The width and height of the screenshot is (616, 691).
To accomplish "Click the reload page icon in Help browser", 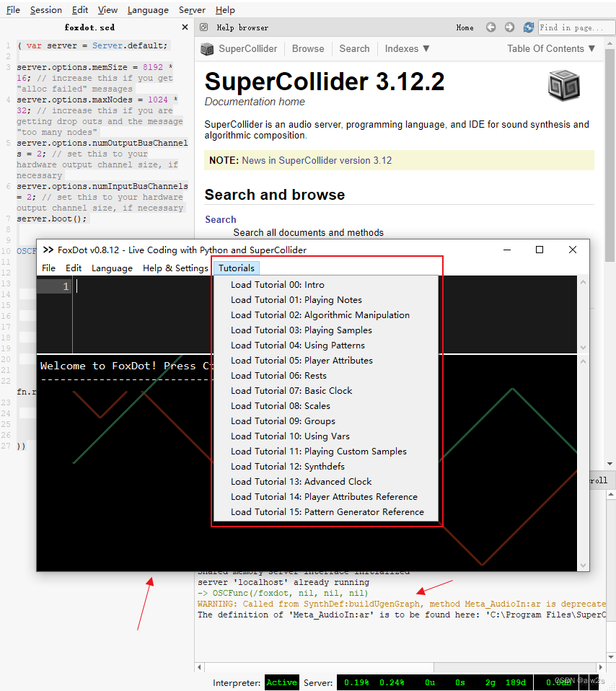I will [x=529, y=27].
